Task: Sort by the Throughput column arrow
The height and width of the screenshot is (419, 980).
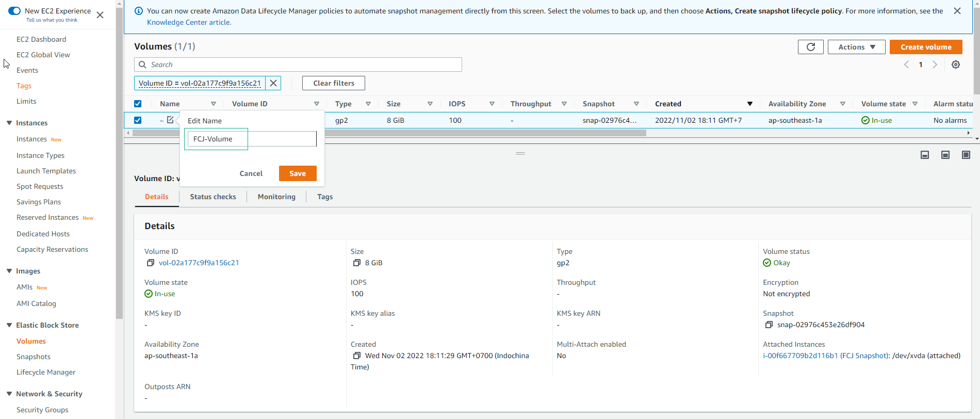Action: [x=564, y=104]
